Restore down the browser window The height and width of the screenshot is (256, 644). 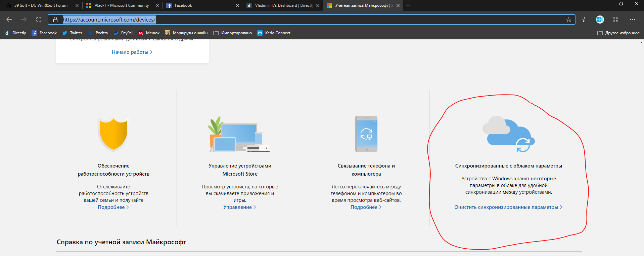(x=621, y=4)
